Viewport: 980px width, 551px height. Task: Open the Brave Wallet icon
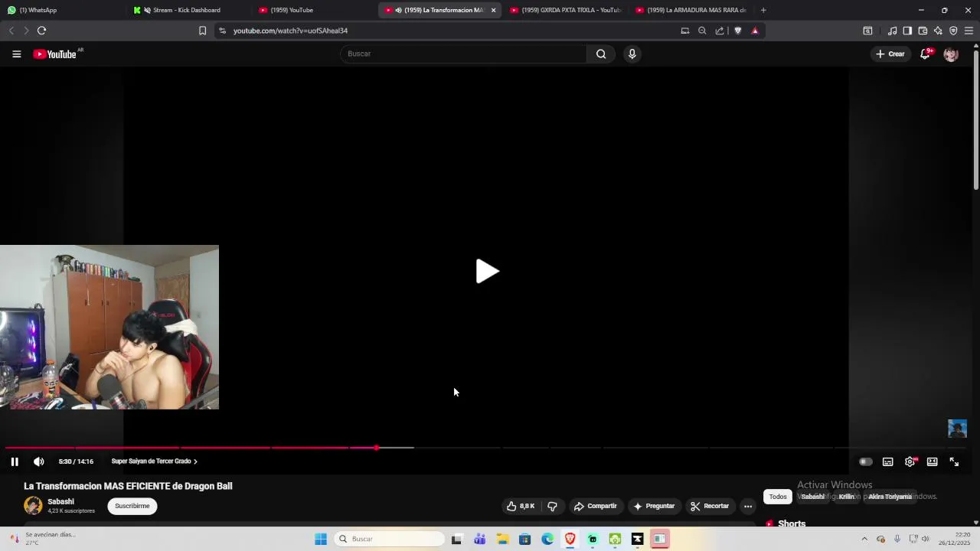click(923, 31)
